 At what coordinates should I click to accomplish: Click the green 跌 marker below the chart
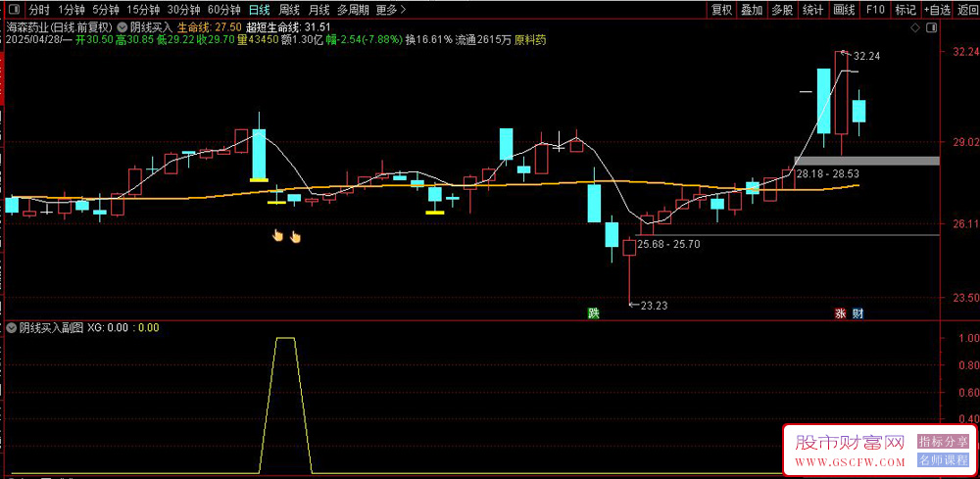[593, 313]
